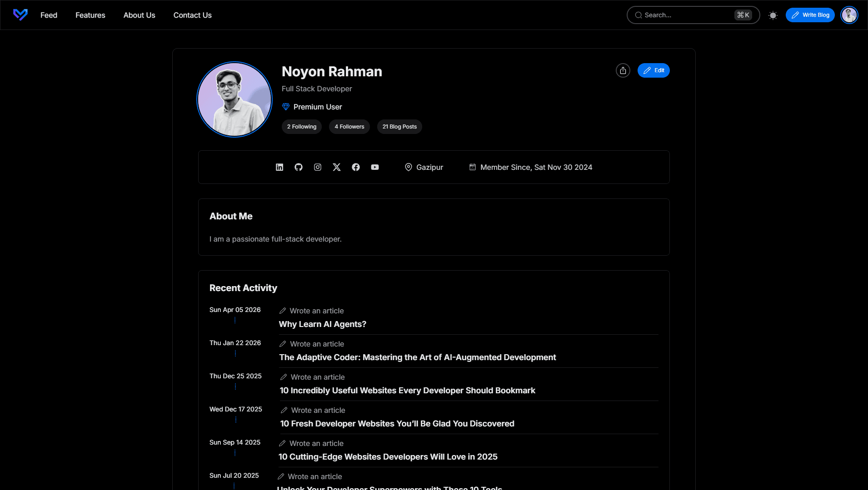Toggle the light/dark theme sun icon
This screenshot has height=490, width=868.
(773, 15)
